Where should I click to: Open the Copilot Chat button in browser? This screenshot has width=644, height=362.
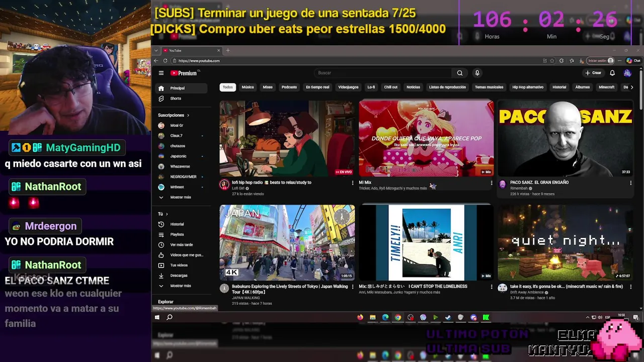pos(633,60)
